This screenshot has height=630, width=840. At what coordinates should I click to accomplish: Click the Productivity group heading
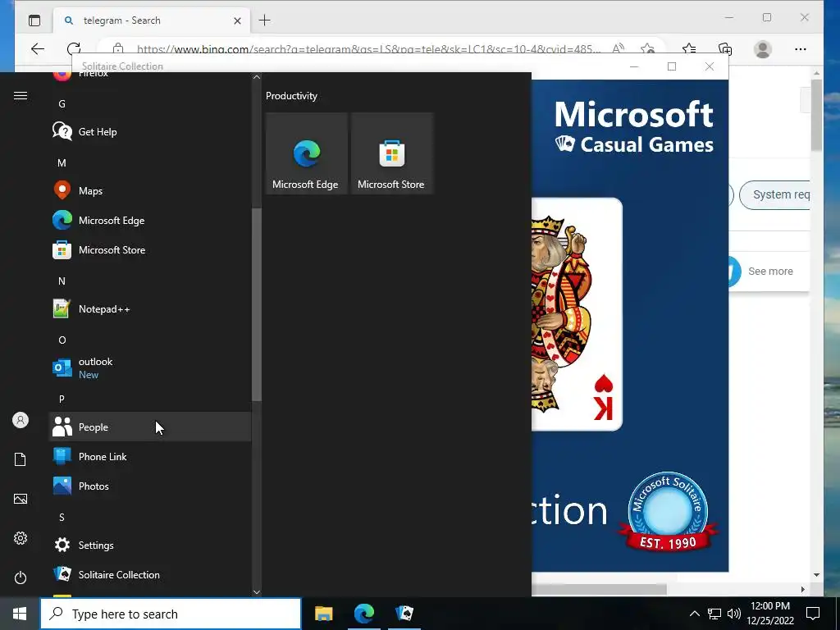coord(291,96)
